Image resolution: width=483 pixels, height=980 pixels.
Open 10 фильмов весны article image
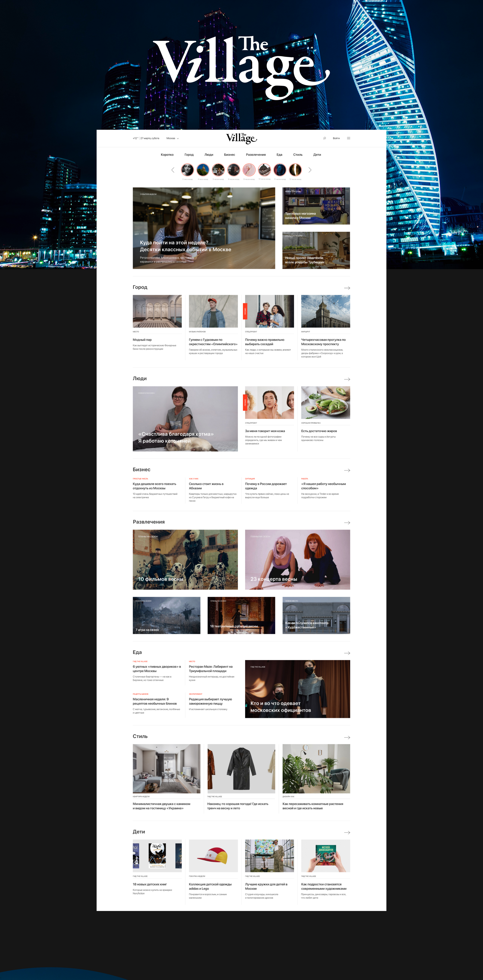(x=185, y=559)
